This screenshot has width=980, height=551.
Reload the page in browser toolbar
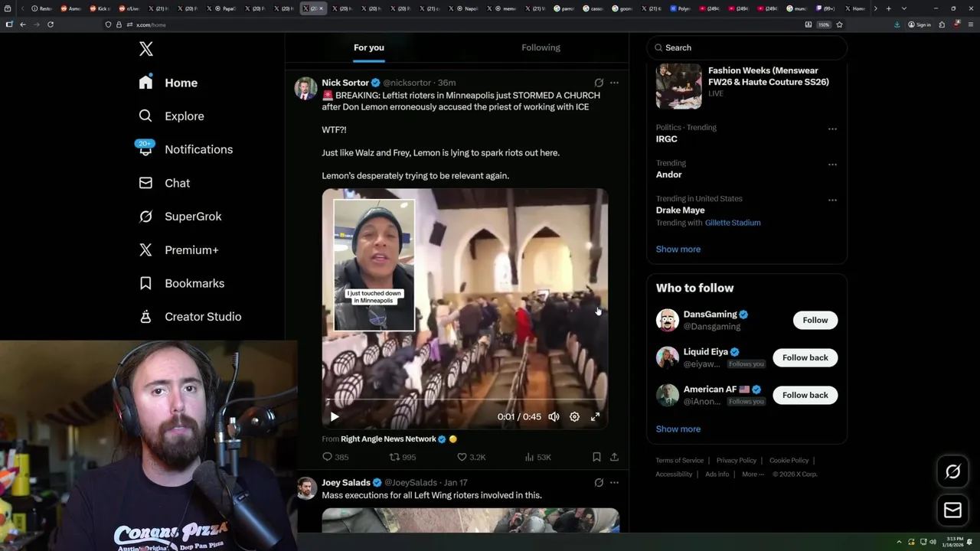[x=51, y=24]
